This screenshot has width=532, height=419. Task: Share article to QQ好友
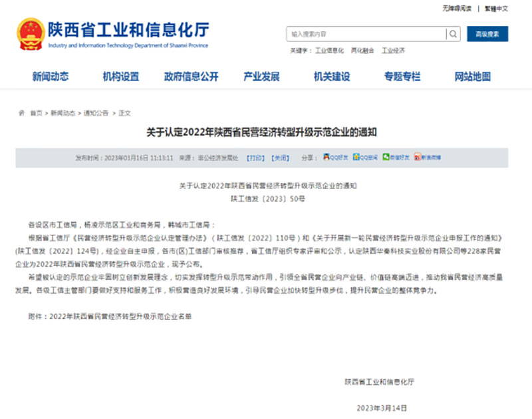(x=335, y=158)
